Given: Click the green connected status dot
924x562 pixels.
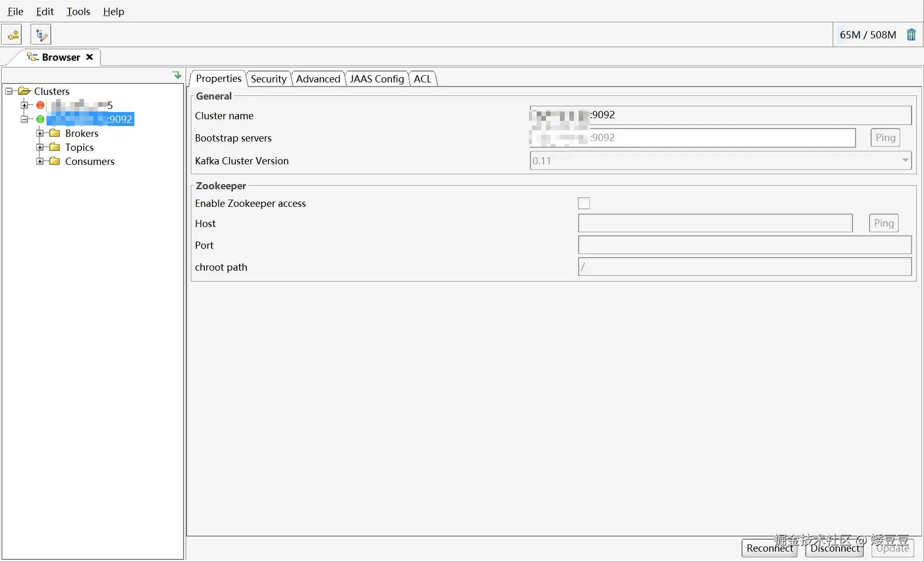Looking at the screenshot, I should [x=40, y=119].
